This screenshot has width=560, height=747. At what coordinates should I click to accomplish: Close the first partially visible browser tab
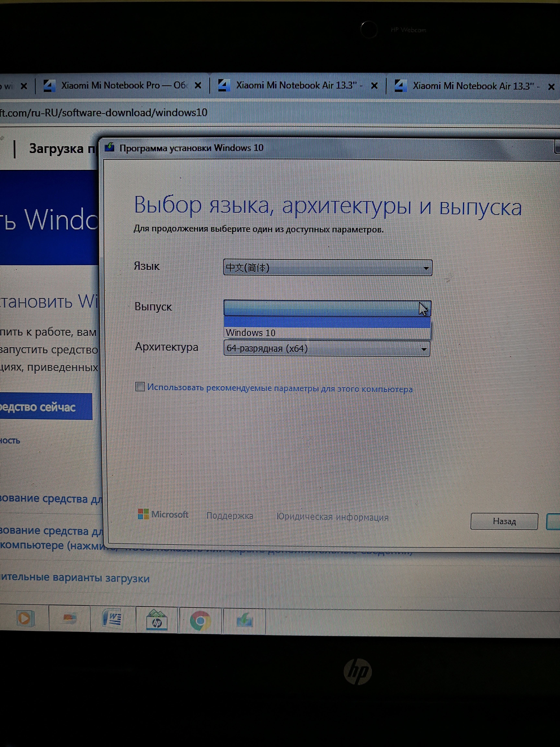pos(24,86)
